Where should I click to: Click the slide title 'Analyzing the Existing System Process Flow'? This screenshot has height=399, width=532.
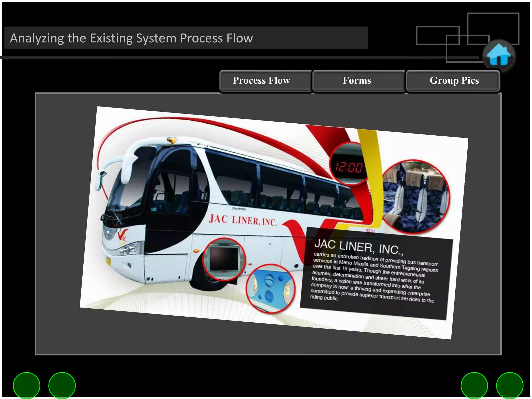(131, 38)
